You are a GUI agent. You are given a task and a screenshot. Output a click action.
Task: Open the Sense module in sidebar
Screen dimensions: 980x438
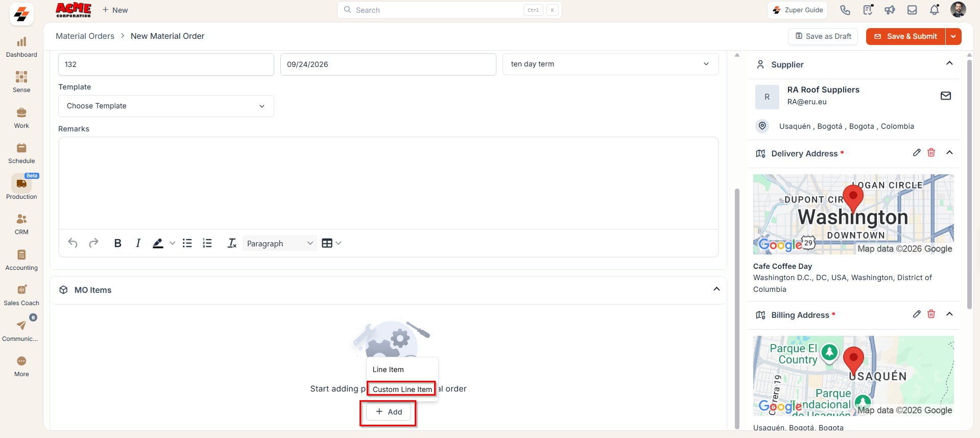coord(21,82)
